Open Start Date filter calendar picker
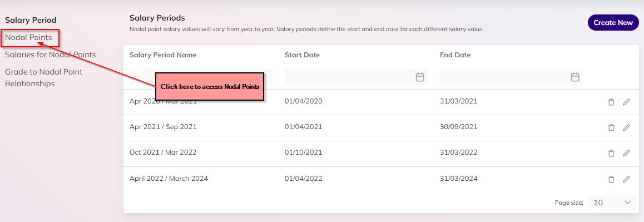This screenshot has width=644, height=222. tap(420, 77)
